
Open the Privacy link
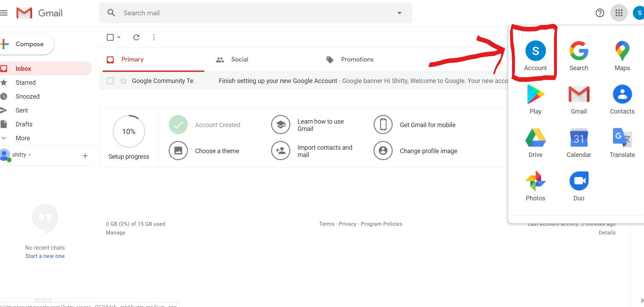(348, 224)
